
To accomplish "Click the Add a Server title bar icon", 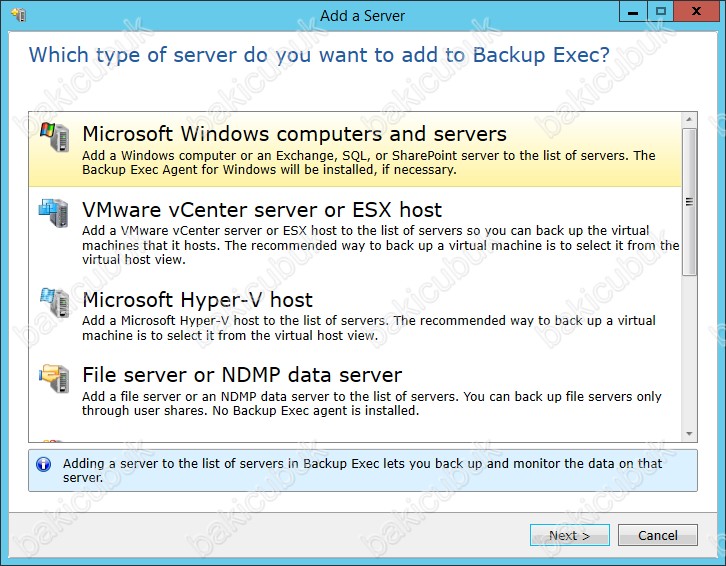I will tap(17, 15).
